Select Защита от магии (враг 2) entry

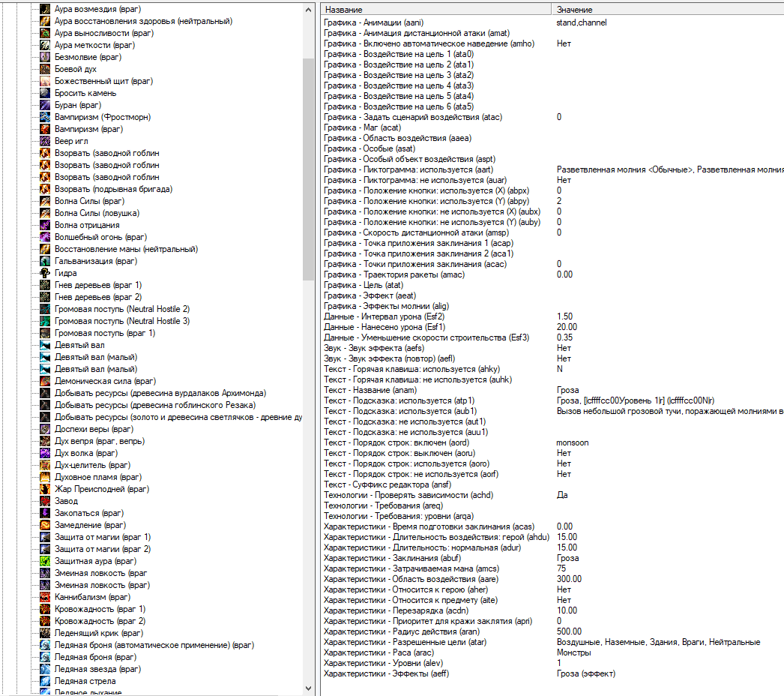click(103, 550)
